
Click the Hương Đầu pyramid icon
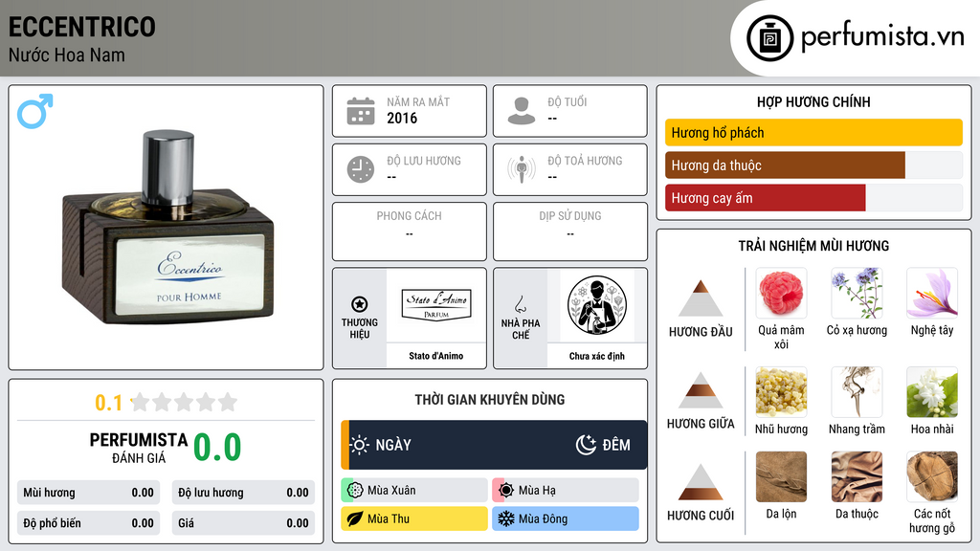[701, 298]
